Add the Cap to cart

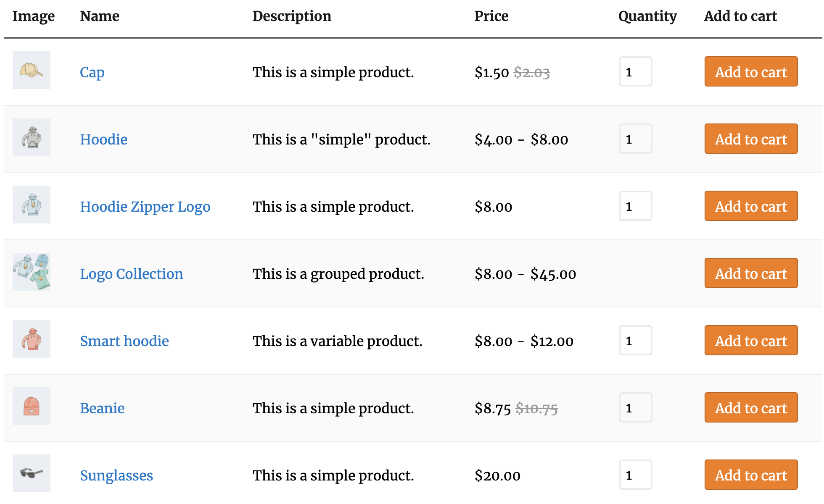(751, 72)
